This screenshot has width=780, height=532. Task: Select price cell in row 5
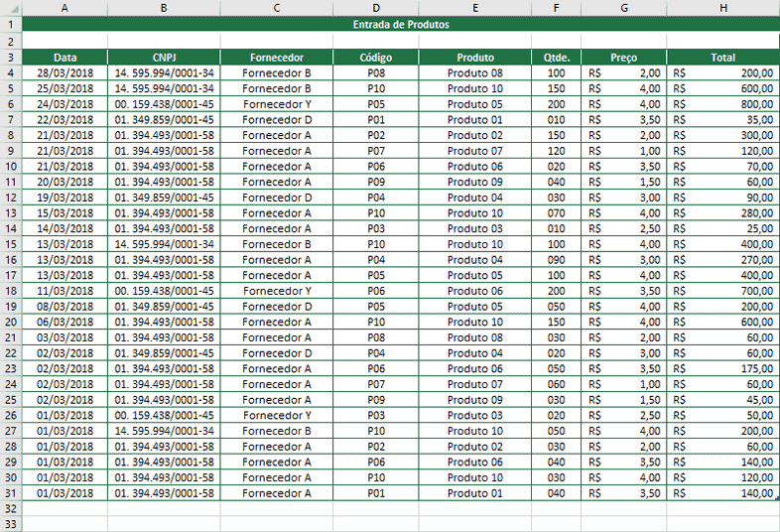click(x=624, y=88)
